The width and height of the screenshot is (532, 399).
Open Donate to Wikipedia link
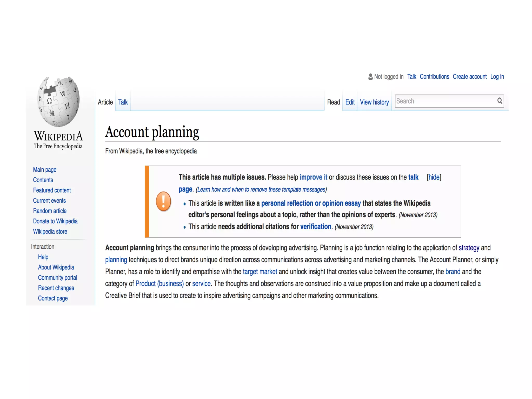pos(55,221)
